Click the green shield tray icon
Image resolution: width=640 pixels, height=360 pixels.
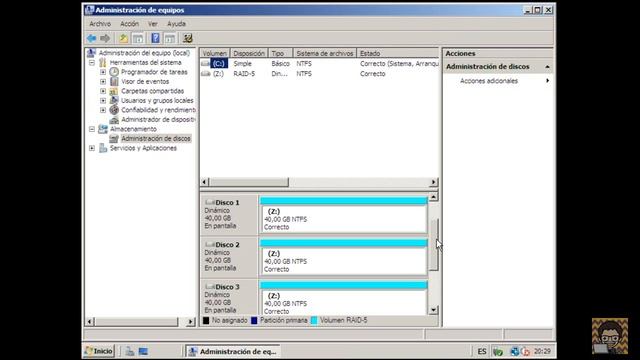[498, 351]
